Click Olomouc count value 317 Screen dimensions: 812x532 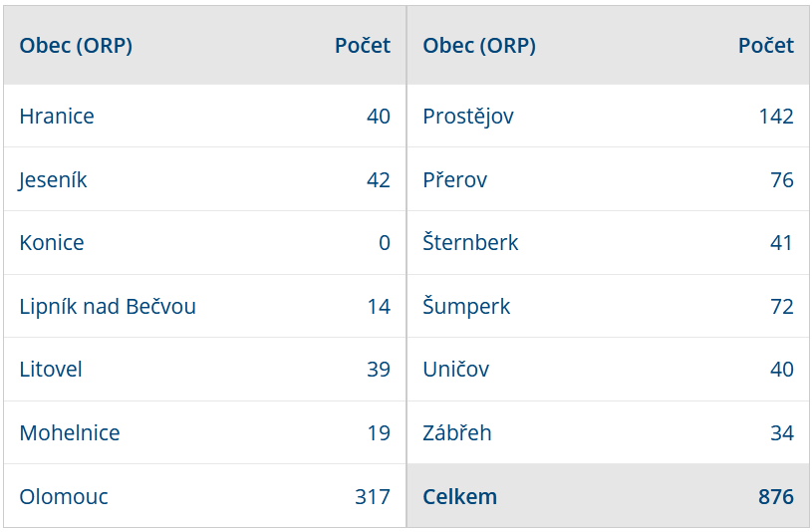(373, 497)
